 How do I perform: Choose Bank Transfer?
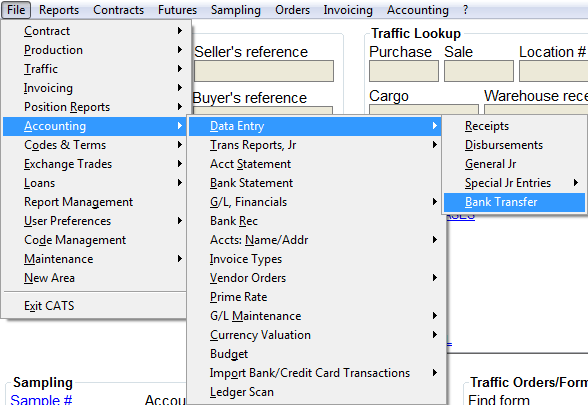[x=514, y=202]
